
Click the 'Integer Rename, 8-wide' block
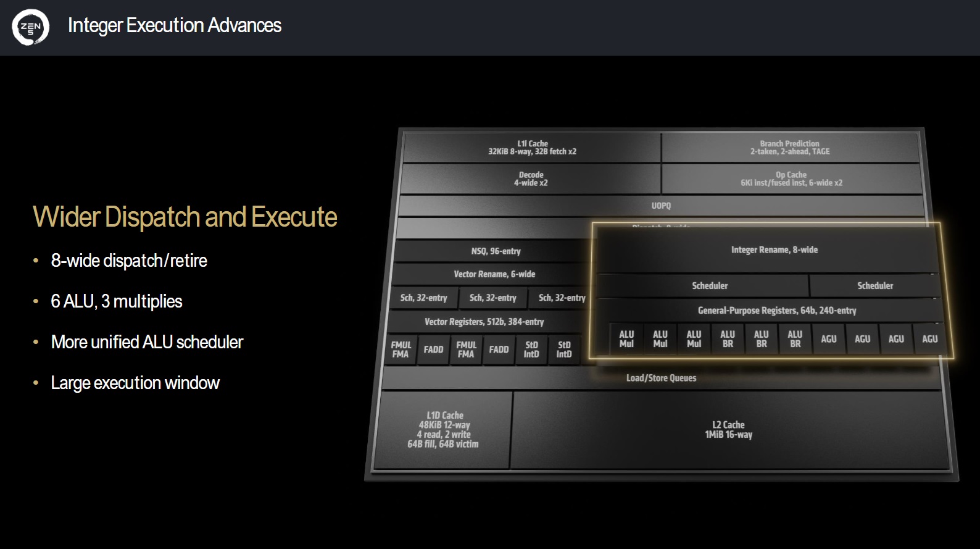click(x=768, y=250)
